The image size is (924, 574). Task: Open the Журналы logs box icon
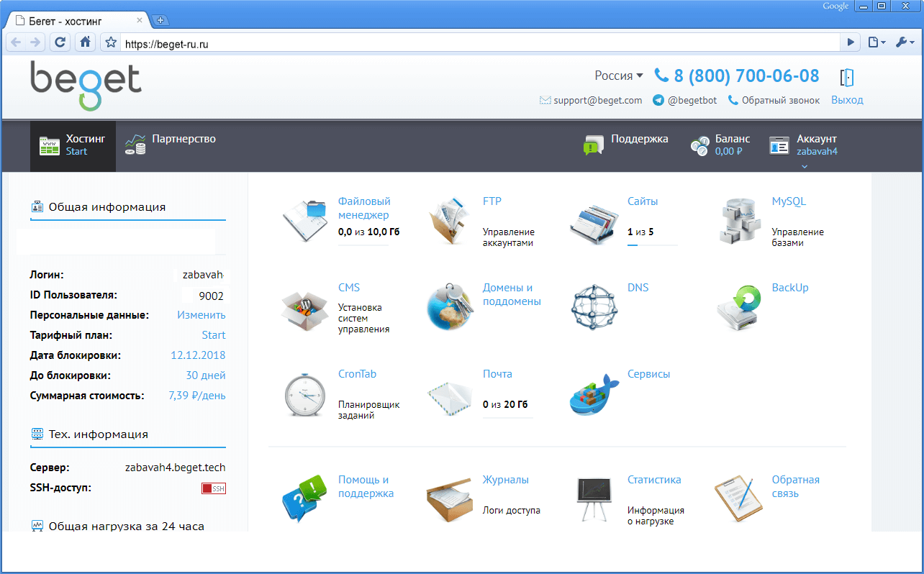(450, 498)
